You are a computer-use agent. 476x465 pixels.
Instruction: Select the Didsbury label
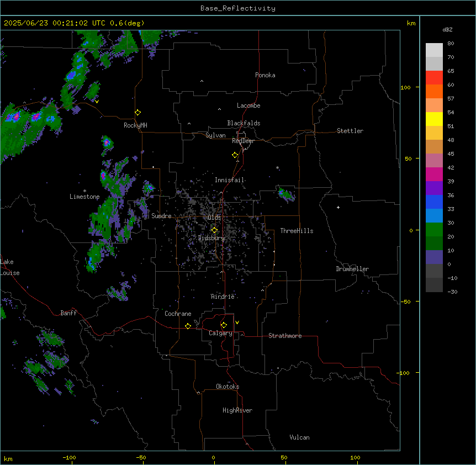(x=211, y=238)
